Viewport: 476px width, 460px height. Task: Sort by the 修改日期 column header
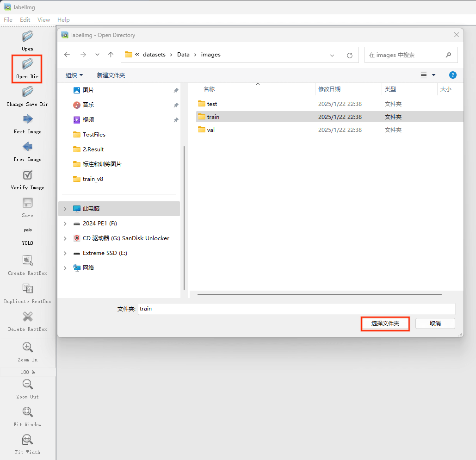pyautogui.click(x=329, y=89)
